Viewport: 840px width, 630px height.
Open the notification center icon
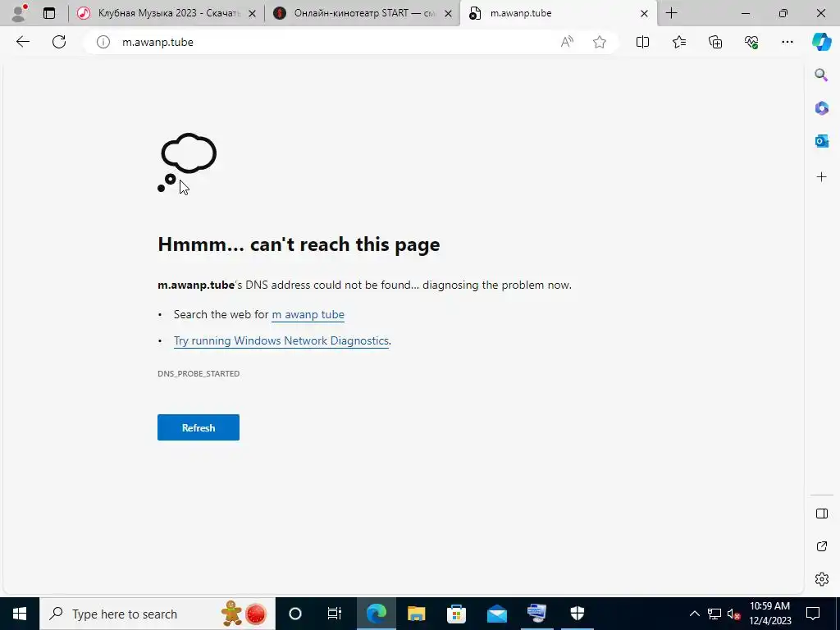(813, 614)
